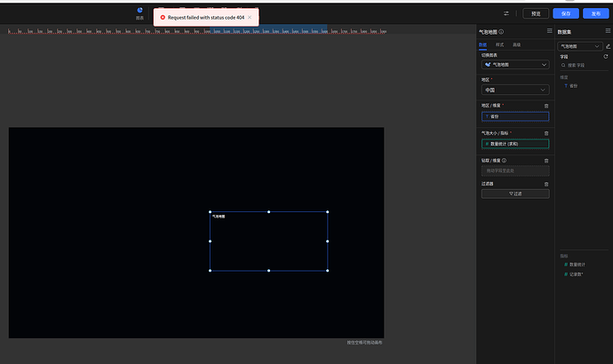Switch to the 高级 advanced tab
The height and width of the screenshot is (364, 613).
(516, 44)
